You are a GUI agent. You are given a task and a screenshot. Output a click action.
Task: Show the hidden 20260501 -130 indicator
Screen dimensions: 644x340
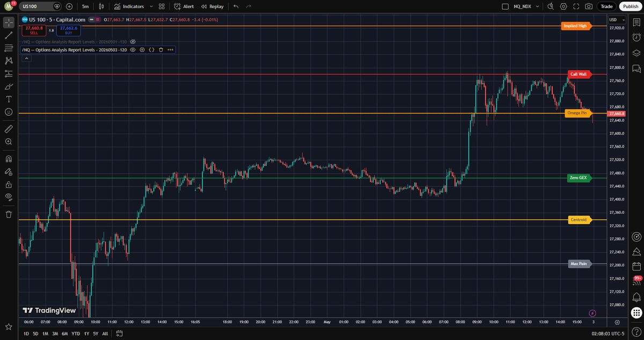133,41
